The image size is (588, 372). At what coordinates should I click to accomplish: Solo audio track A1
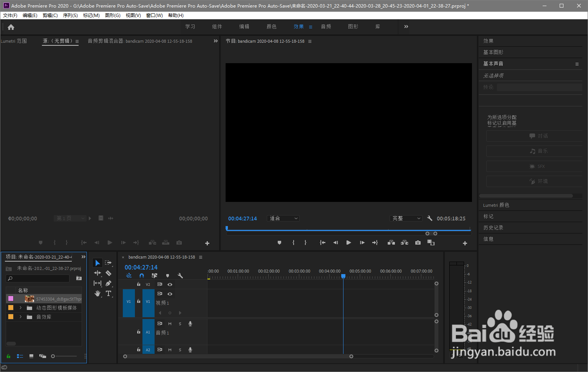pyautogui.click(x=180, y=324)
